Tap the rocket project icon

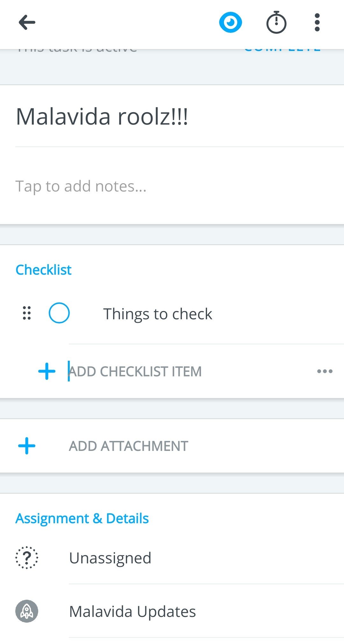[x=27, y=611]
